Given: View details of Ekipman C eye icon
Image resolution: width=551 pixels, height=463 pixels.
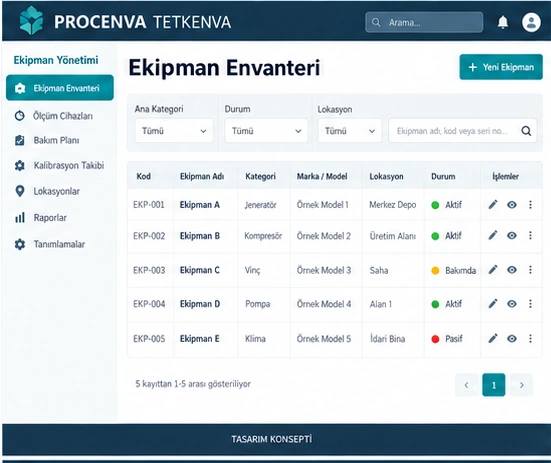Looking at the screenshot, I should click(512, 270).
